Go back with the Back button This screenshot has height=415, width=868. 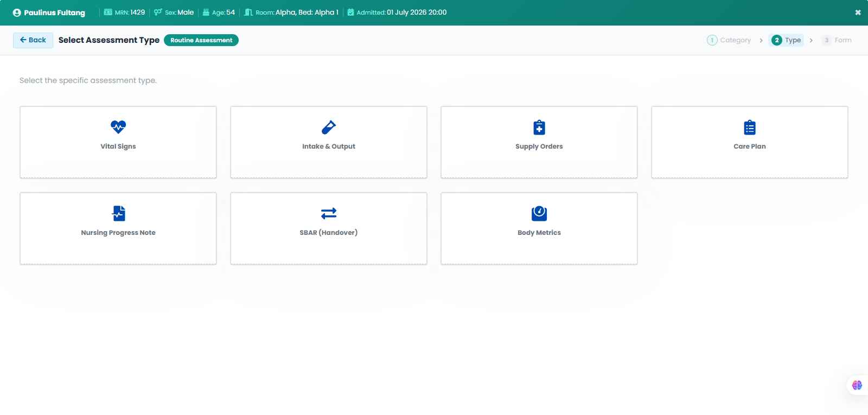point(33,40)
